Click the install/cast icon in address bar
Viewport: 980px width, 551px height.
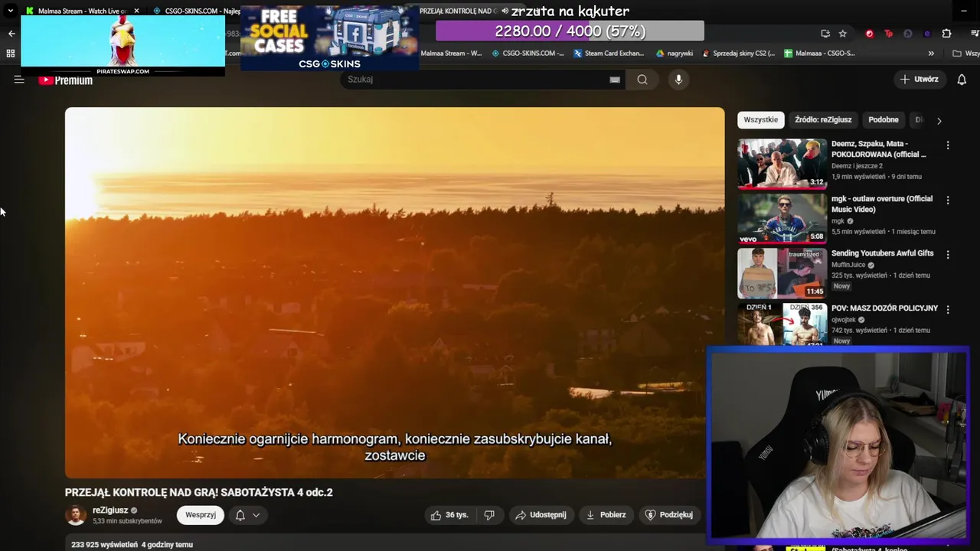tap(825, 34)
